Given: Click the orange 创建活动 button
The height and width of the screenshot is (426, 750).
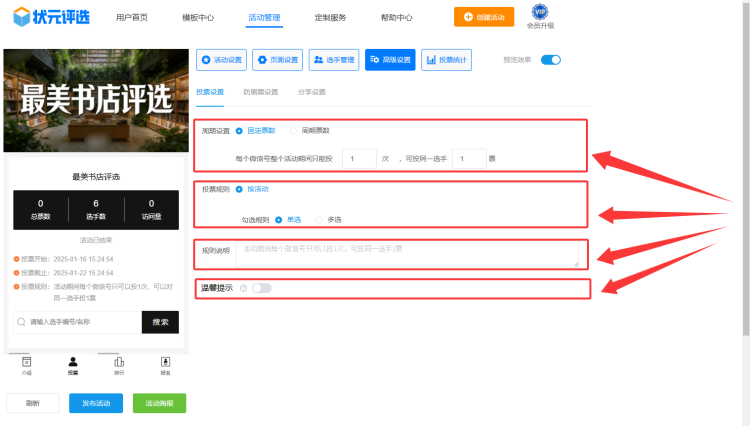Looking at the screenshot, I should 484,17.
